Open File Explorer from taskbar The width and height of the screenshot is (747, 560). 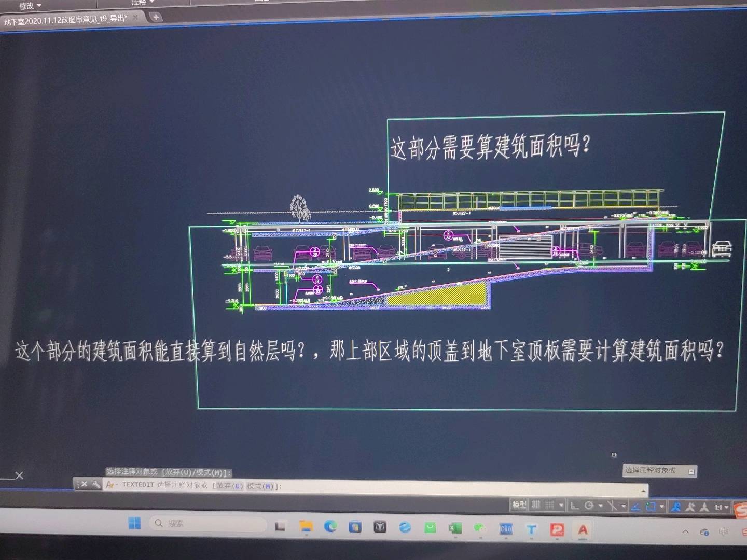tap(306, 527)
